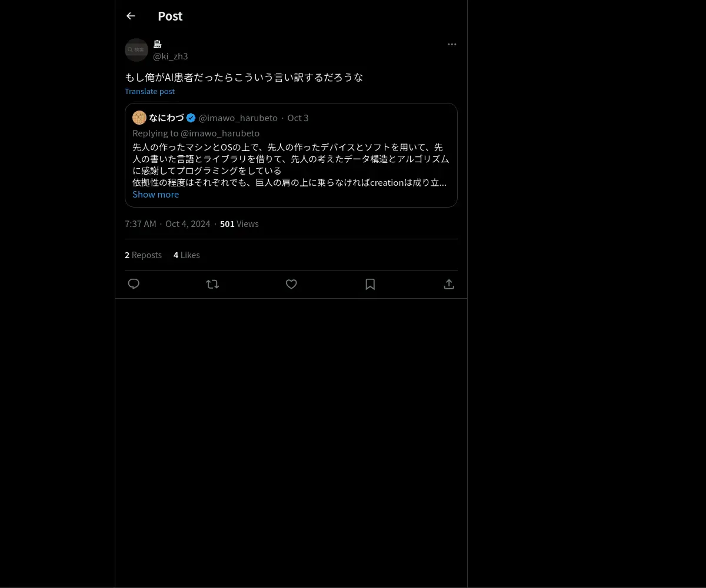Open the share upload icon
706x588 pixels.
coord(449,284)
